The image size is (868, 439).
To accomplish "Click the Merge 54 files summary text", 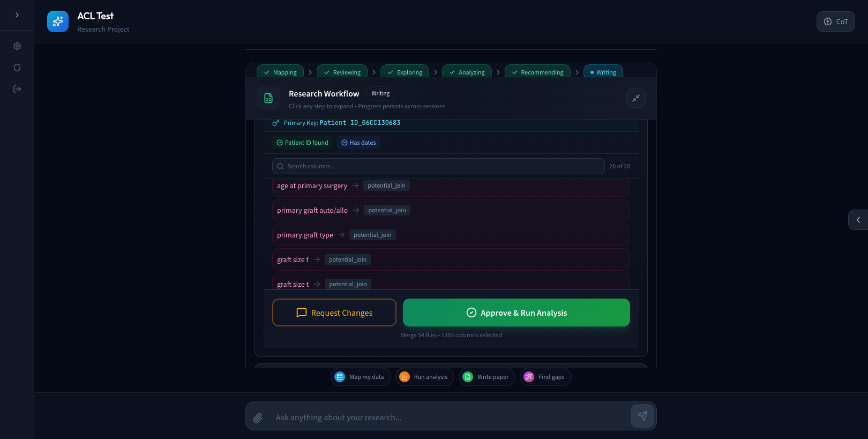I will (x=451, y=335).
